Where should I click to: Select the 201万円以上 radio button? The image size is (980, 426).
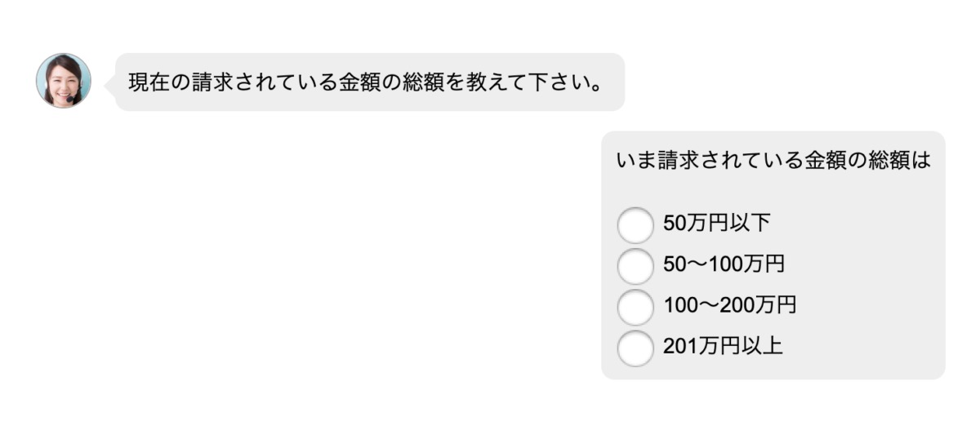point(635,348)
